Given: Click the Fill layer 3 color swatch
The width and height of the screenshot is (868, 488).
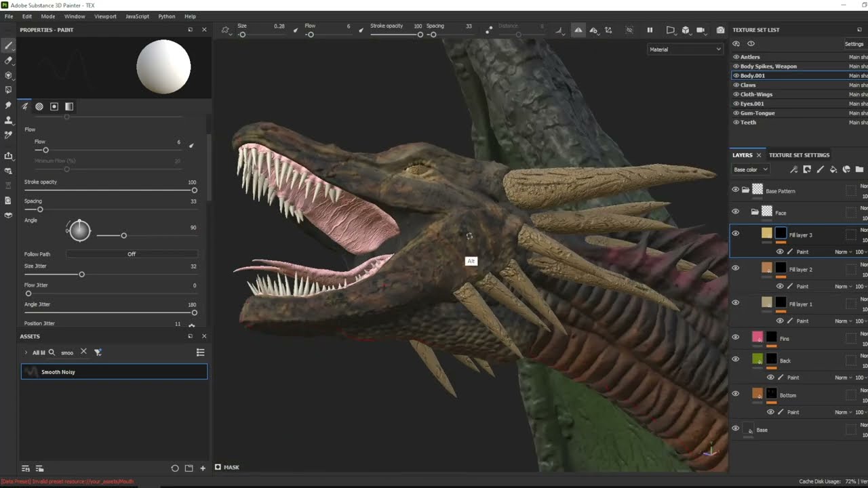Looking at the screenshot, I should click(766, 233).
